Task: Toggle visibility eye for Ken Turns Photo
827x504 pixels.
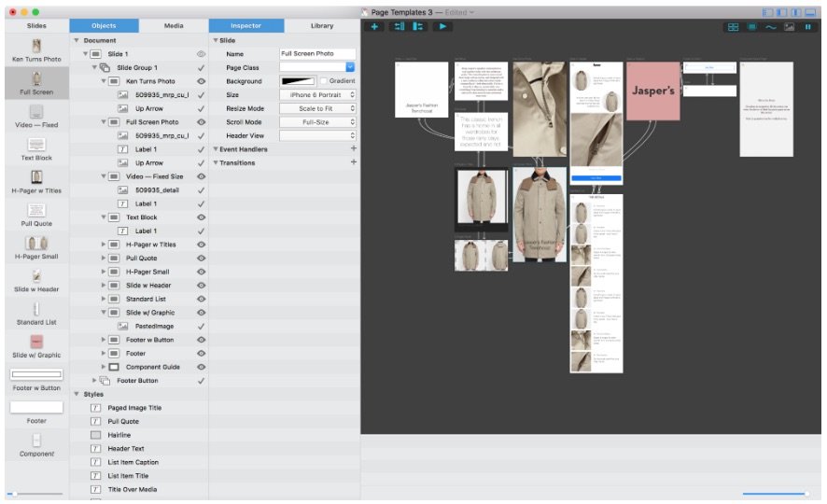Action: tap(201, 81)
